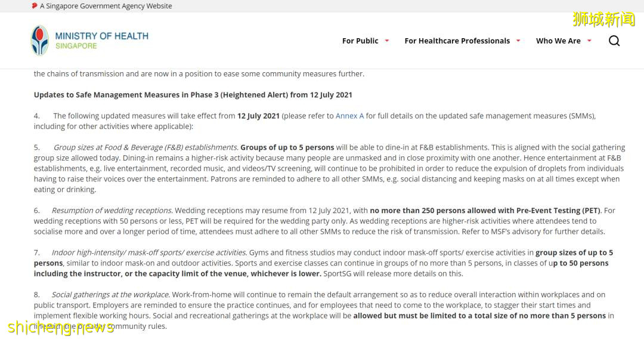Select For Healthcare Professionals menu label
Screen dimensions: 644x339
click(457, 41)
